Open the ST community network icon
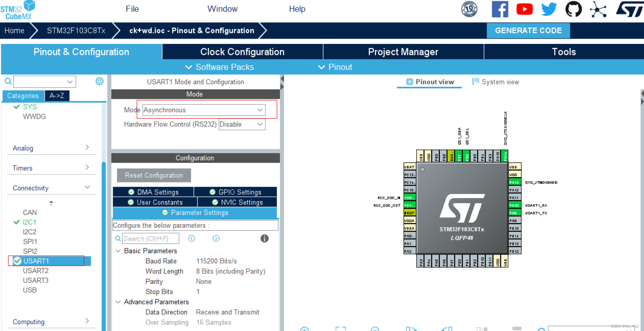Screen dimensions: 644x331 point(598,9)
